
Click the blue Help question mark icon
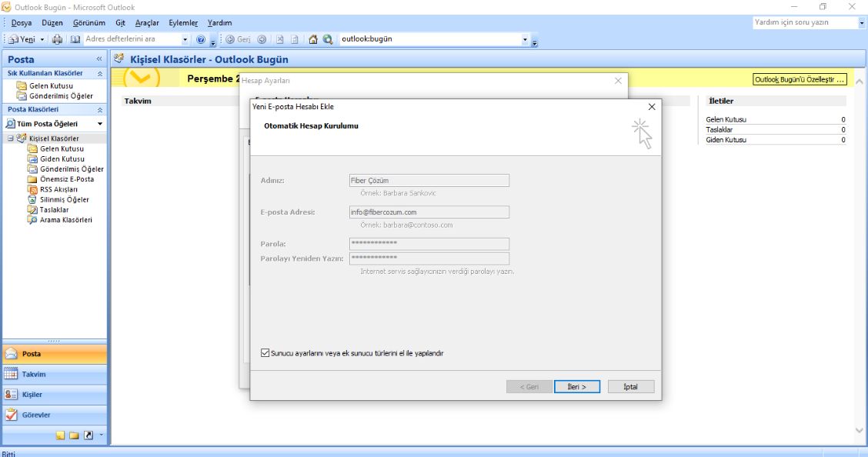pos(201,39)
